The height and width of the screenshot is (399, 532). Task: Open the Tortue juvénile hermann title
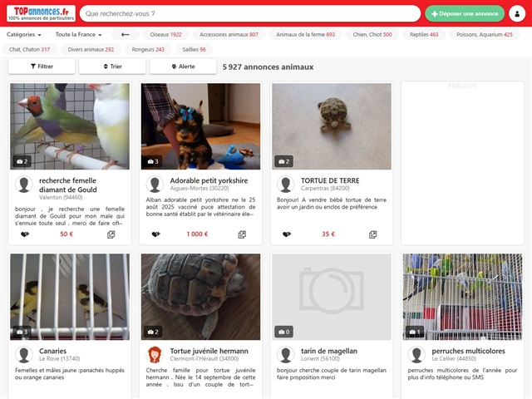pos(209,351)
